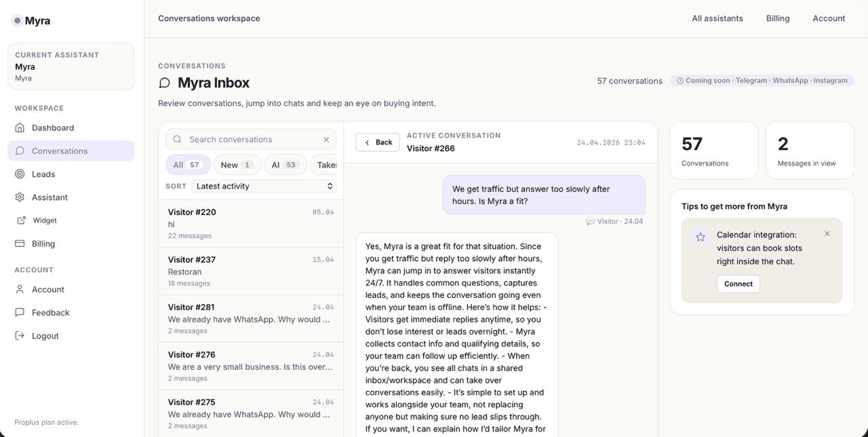Open Billing in top navigation

778,18
